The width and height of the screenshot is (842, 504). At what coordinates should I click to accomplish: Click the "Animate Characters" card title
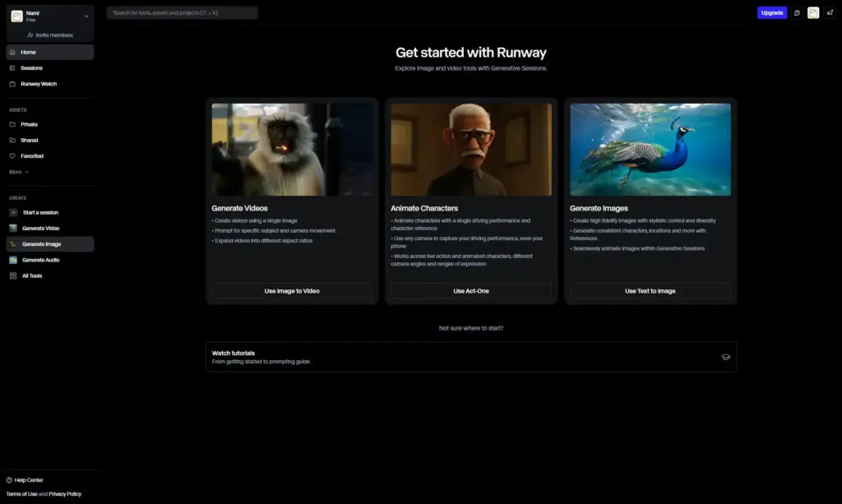424,208
